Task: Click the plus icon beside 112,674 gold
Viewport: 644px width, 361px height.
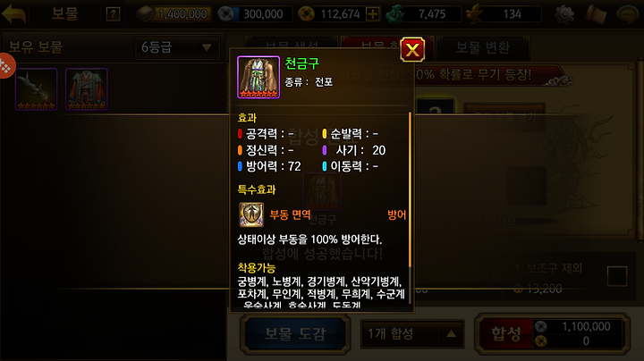Action: tap(372, 14)
